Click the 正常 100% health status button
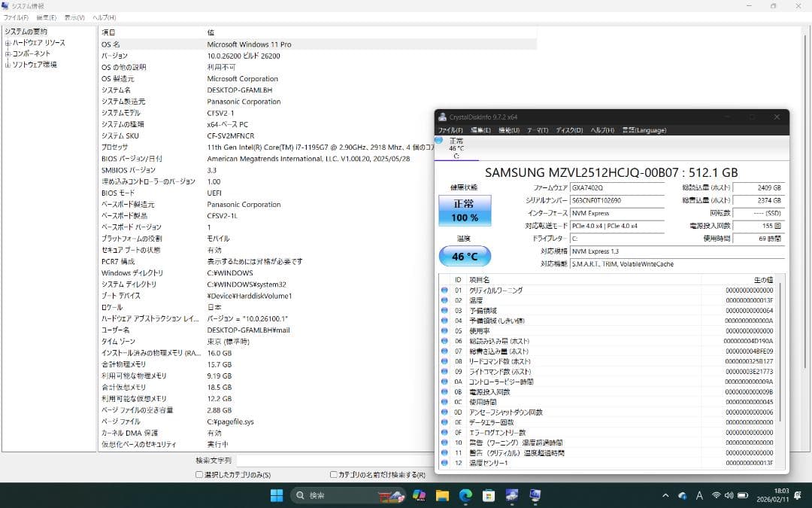 [465, 211]
